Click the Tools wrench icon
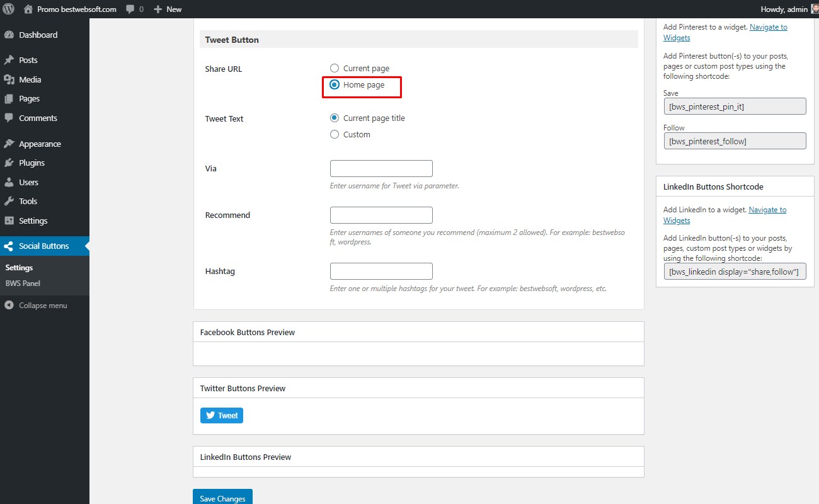Viewport: 819px width, 504px height. (x=9, y=201)
